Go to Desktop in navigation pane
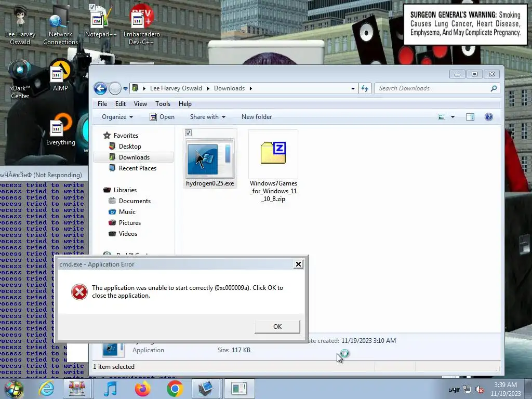Screen dimensions: 532x399 click(x=129, y=146)
